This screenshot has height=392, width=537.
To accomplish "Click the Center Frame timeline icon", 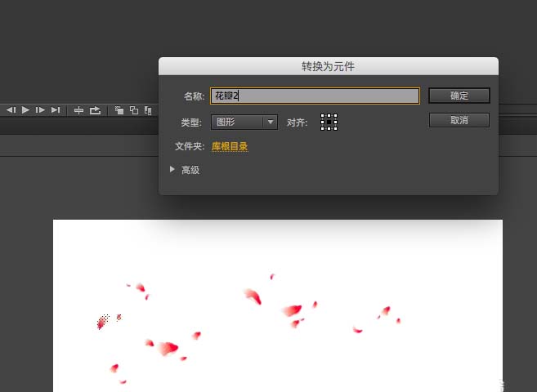I will [x=78, y=110].
